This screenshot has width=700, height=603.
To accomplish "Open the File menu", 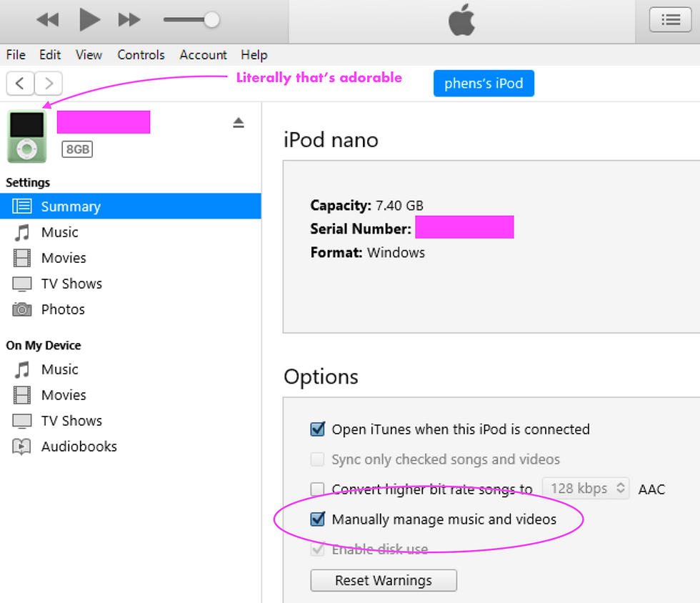I will pos(16,55).
